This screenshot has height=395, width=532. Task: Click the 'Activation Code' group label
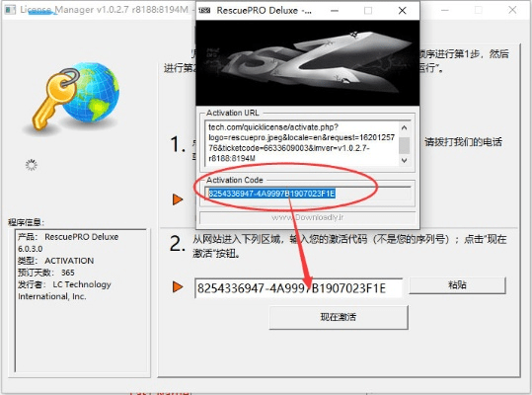click(x=235, y=180)
